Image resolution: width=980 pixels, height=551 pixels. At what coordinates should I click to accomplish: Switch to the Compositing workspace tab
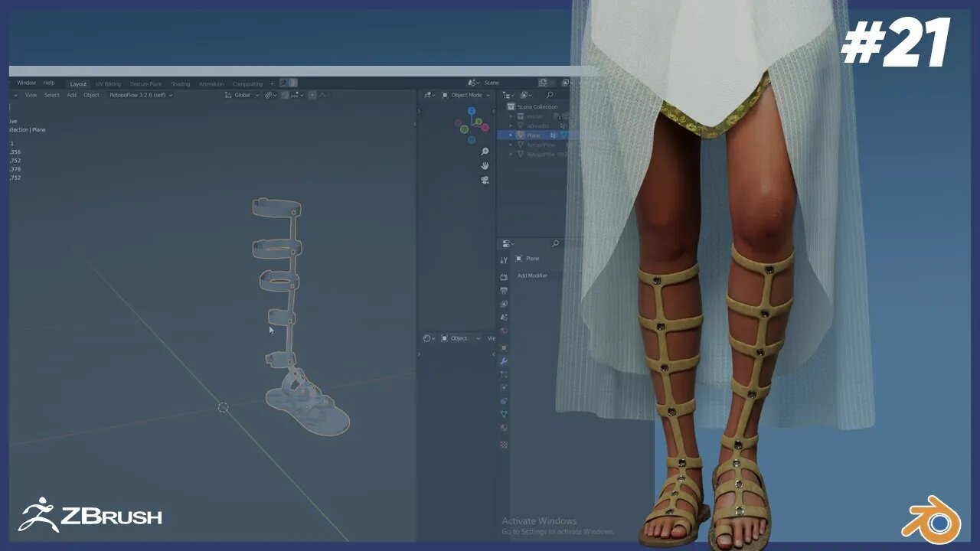click(247, 84)
